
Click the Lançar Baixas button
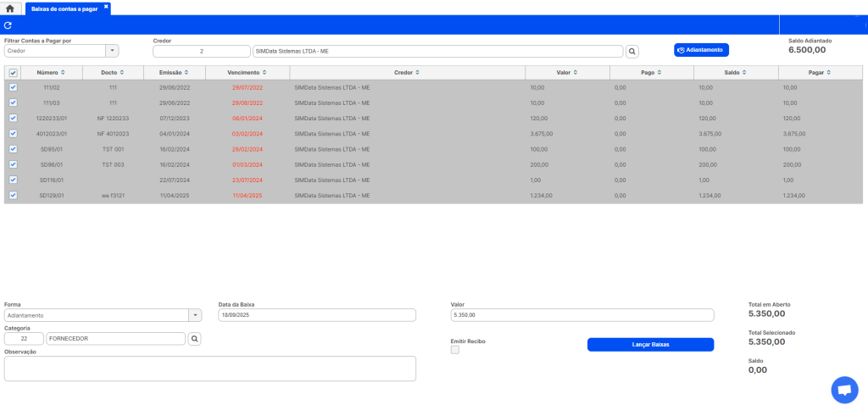pyautogui.click(x=650, y=344)
